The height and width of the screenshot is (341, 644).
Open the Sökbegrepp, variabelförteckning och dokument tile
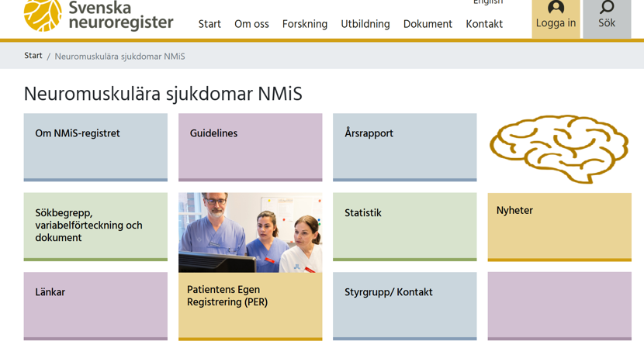[x=95, y=226]
